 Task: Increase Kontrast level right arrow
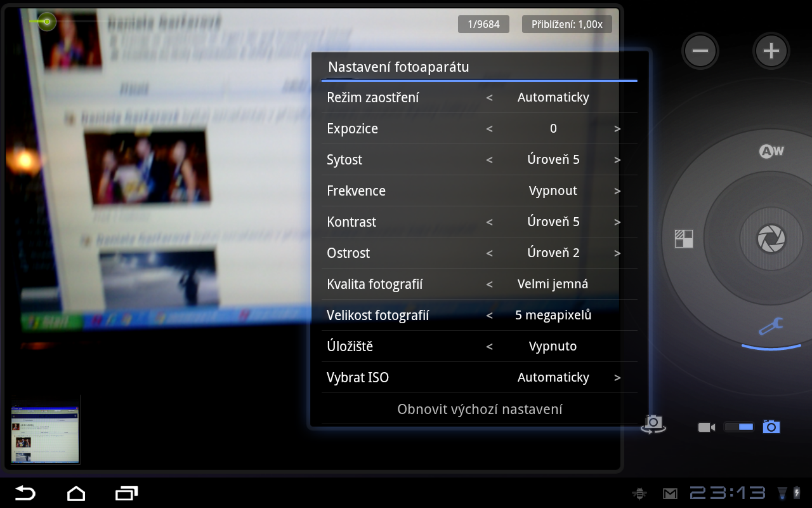pyautogui.click(x=617, y=222)
